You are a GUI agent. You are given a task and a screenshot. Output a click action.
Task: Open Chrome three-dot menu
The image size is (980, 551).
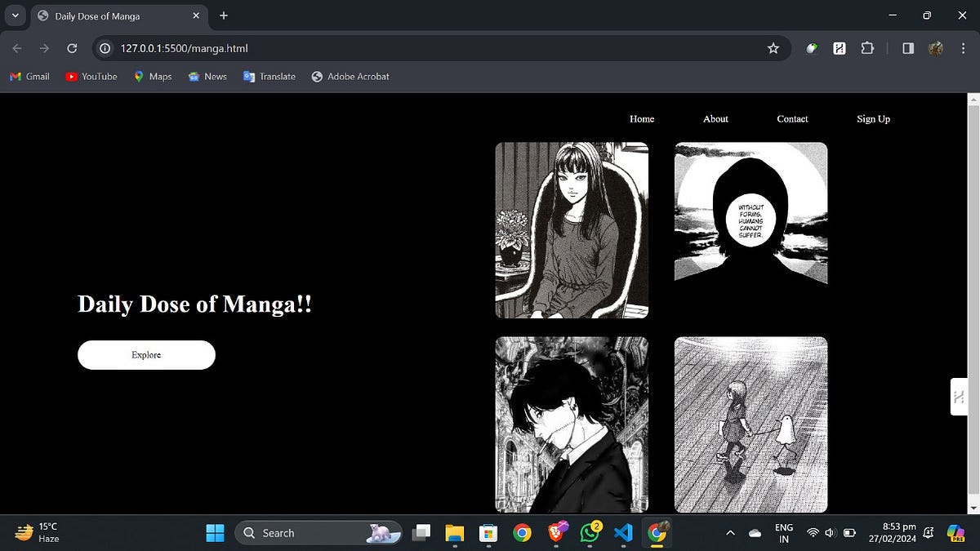pyautogui.click(x=963, y=48)
